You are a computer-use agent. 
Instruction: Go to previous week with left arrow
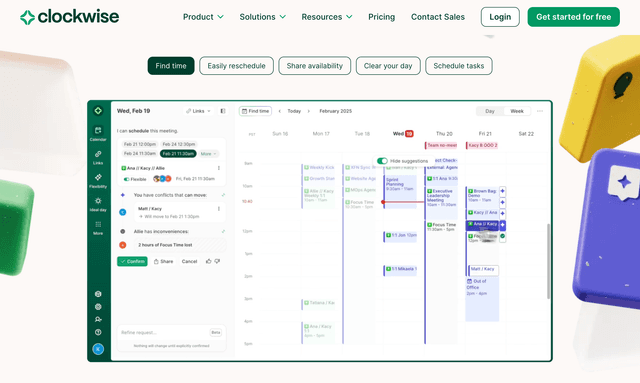click(x=280, y=111)
